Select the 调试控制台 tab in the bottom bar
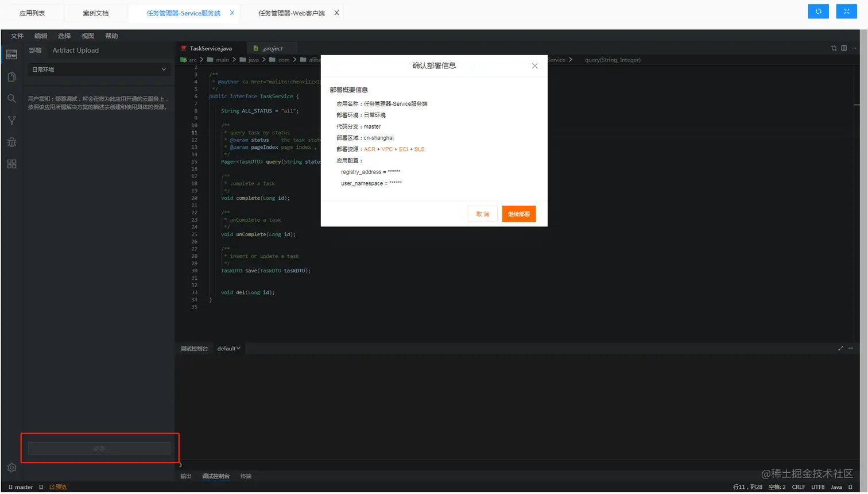The width and height of the screenshot is (868, 494). click(216, 476)
